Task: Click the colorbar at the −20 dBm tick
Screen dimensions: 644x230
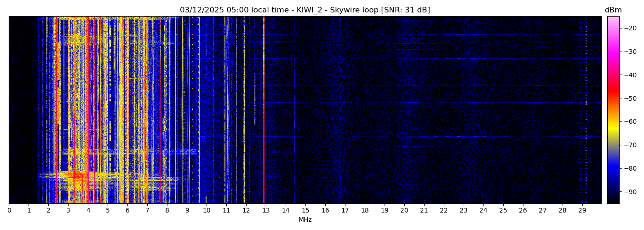Action: coord(613,28)
